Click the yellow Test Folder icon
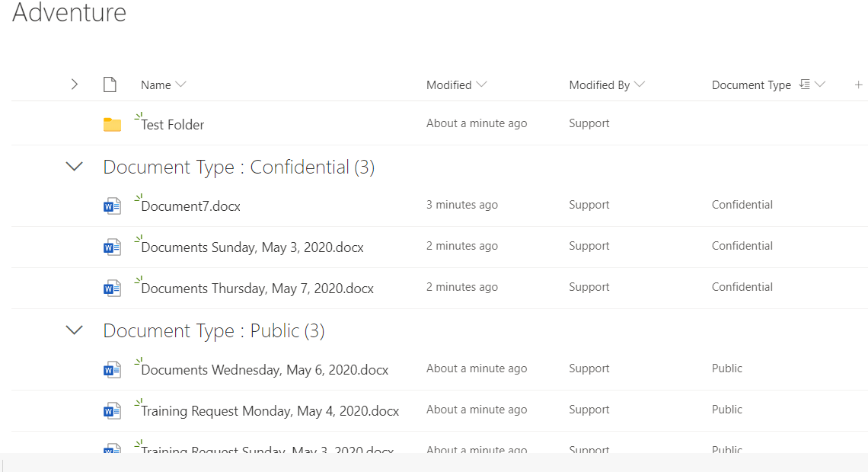 click(113, 125)
